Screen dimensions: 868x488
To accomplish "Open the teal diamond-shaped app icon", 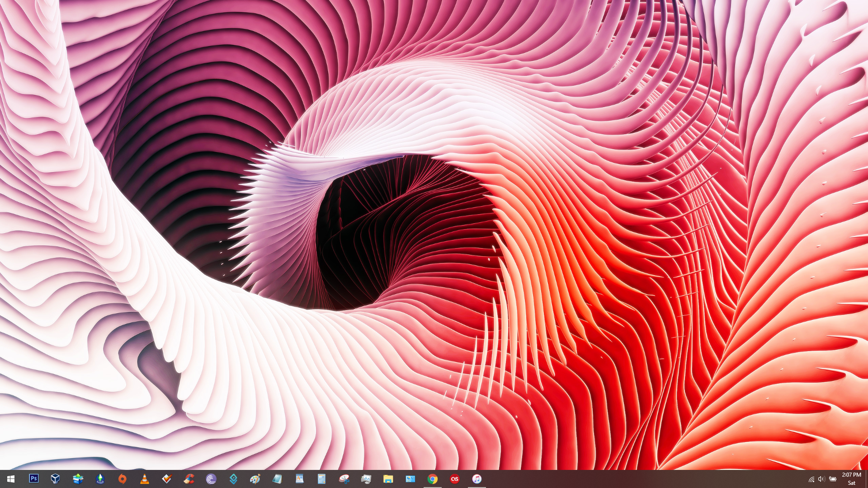I will pyautogui.click(x=233, y=479).
